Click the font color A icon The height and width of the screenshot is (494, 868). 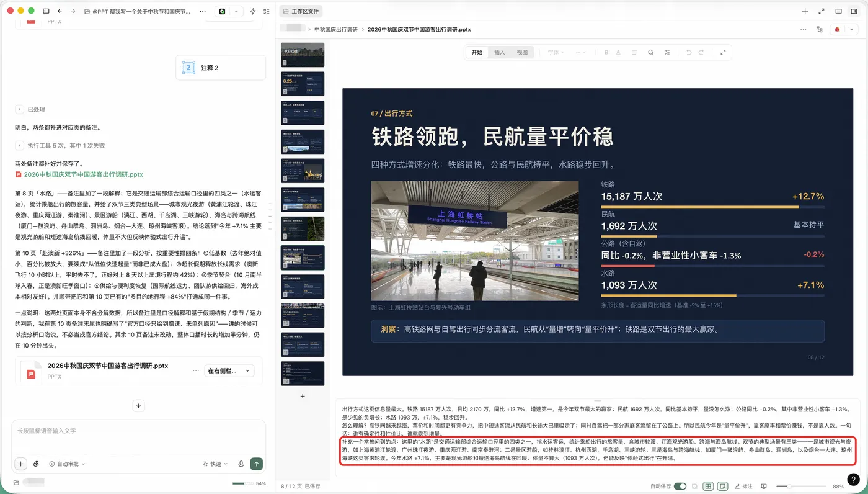coord(619,53)
